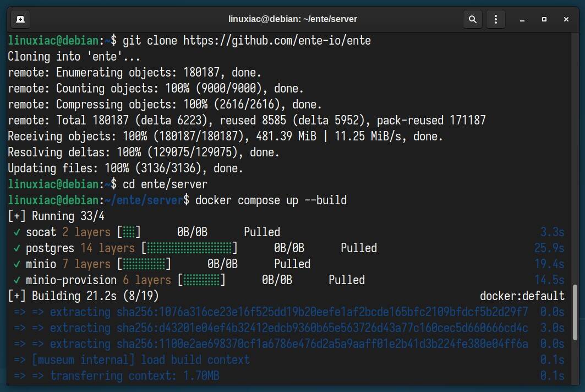Image resolution: width=585 pixels, height=392 pixels.
Task: Maximize the terminal window
Action: (x=544, y=19)
